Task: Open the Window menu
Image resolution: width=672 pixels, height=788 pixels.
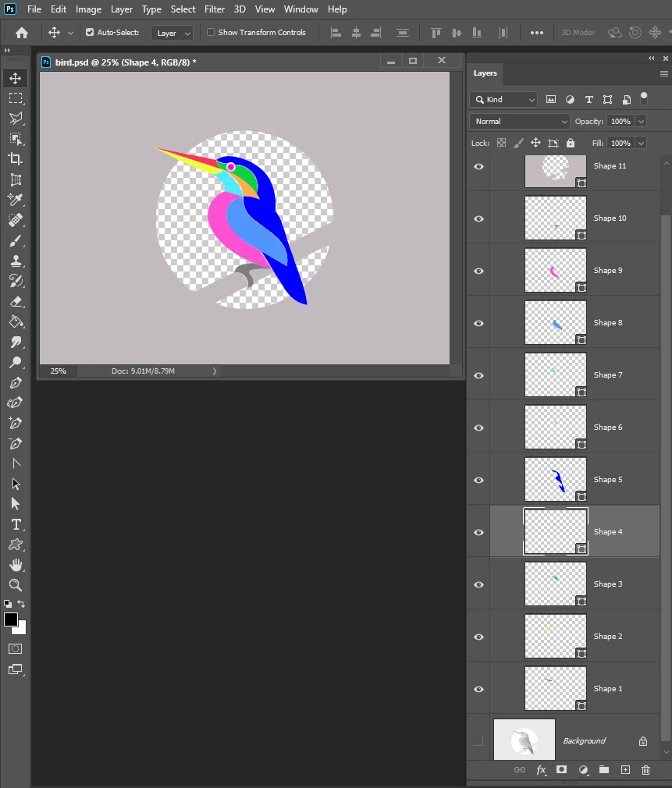Action: [x=301, y=9]
